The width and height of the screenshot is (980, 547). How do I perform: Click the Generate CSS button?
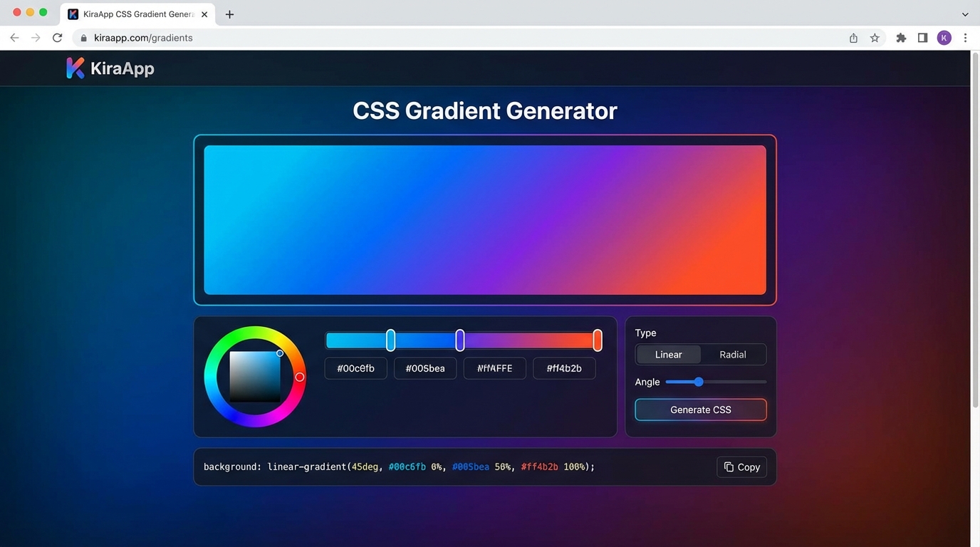(x=700, y=410)
